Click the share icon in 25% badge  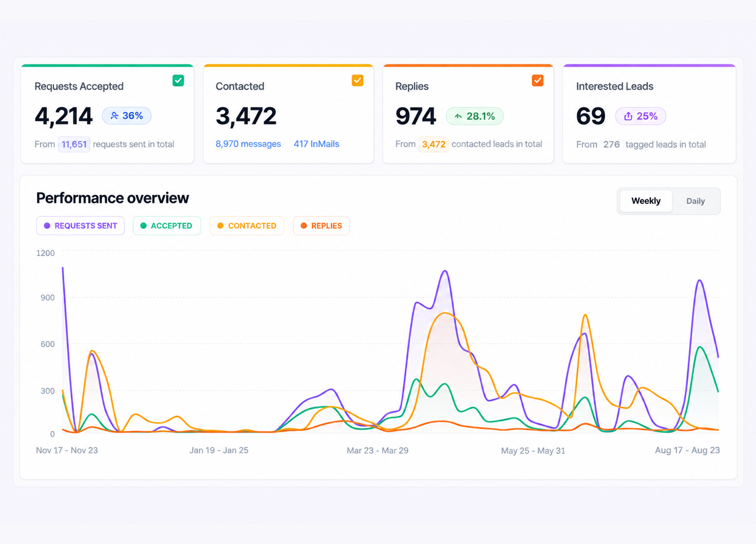(x=628, y=116)
